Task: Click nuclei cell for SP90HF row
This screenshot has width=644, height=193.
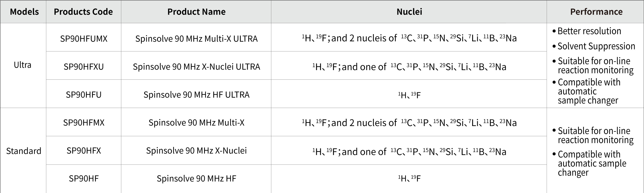Action: click(x=409, y=178)
